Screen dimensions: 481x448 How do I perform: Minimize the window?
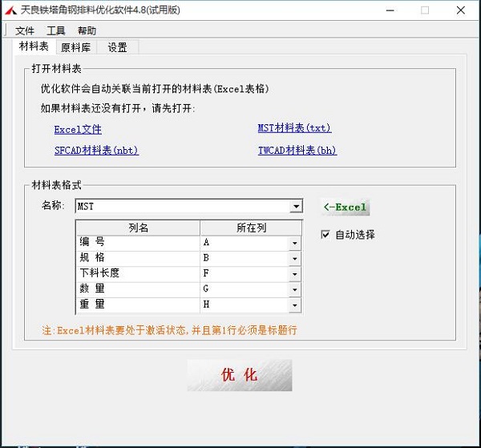click(x=390, y=10)
